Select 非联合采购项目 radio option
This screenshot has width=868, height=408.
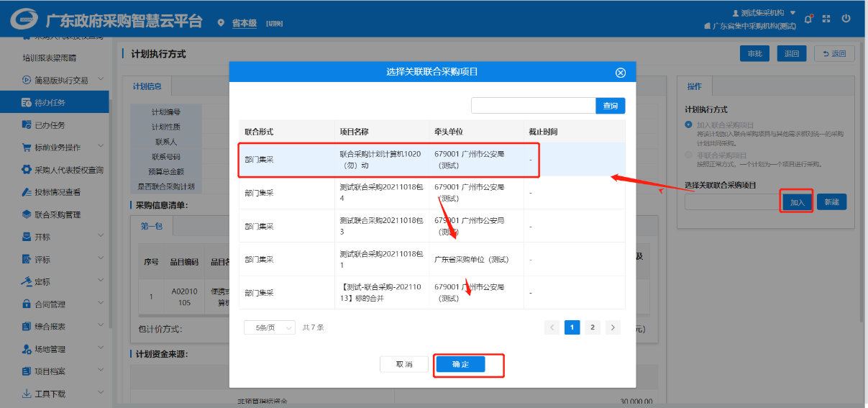pos(689,155)
